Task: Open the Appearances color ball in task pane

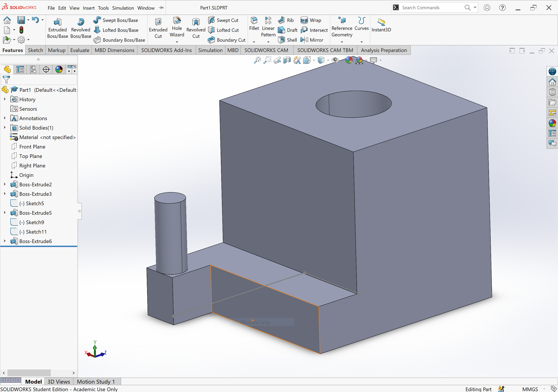Action: 552,123
